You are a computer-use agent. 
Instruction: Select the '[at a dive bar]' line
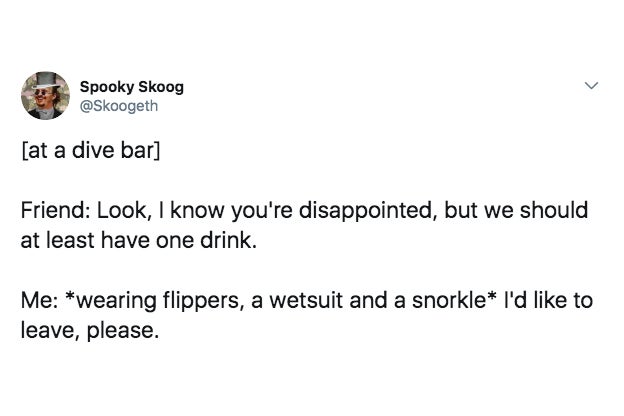[x=91, y=151]
